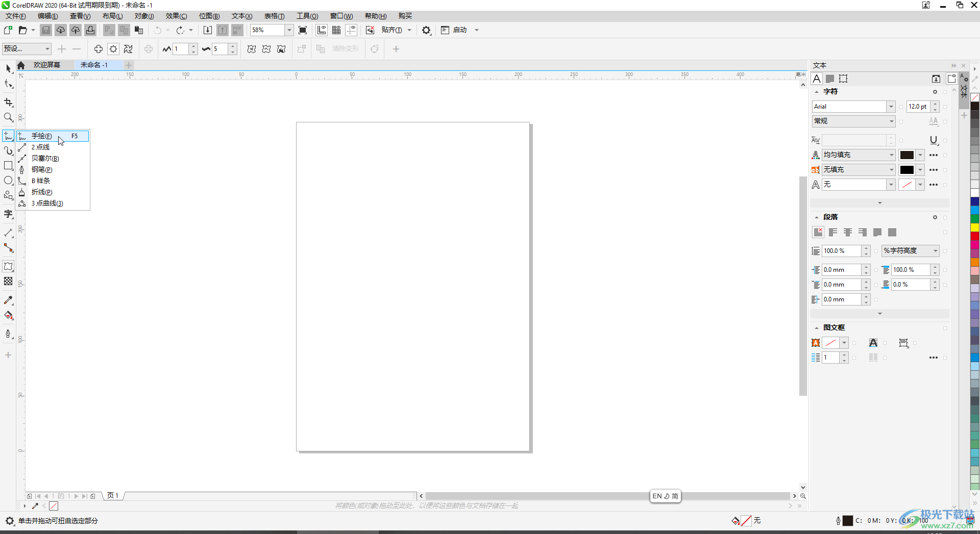Image resolution: width=980 pixels, height=534 pixels.
Task: Toggle right align paragraph button
Action: tap(863, 233)
